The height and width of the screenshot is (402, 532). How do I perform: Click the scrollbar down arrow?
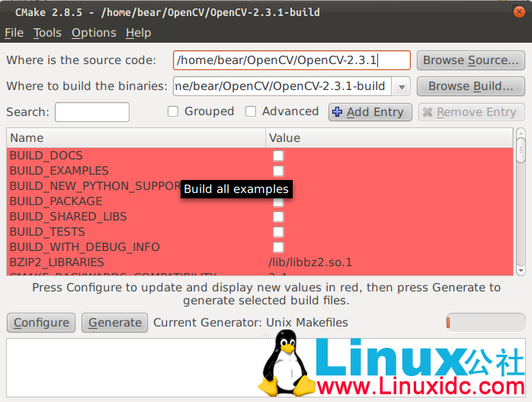(521, 271)
